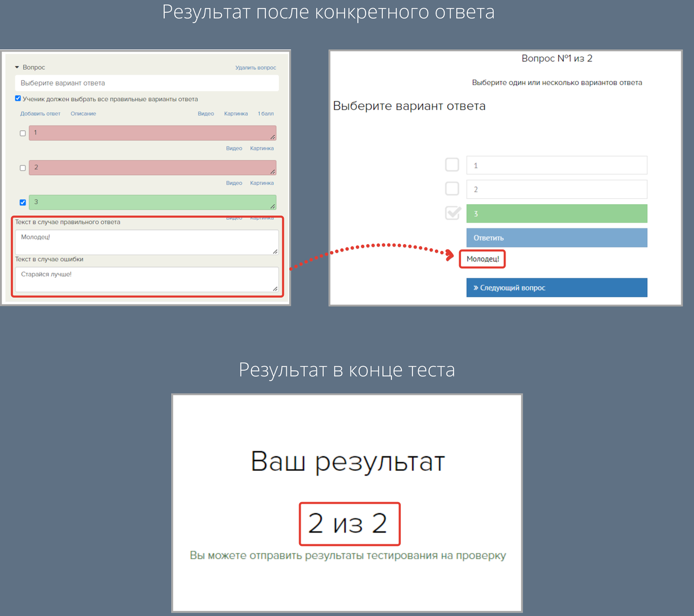The width and height of the screenshot is (694, 616).
Task: Click the Добавить ответ link
Action: pos(40,113)
